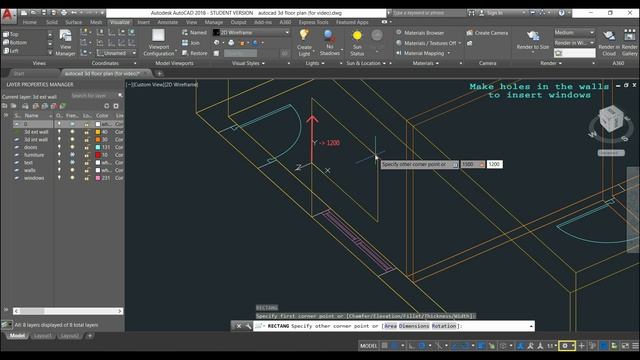Toggle On/Off bulb for doors layer
This screenshot has height=360, width=640.
pyautogui.click(x=59, y=147)
